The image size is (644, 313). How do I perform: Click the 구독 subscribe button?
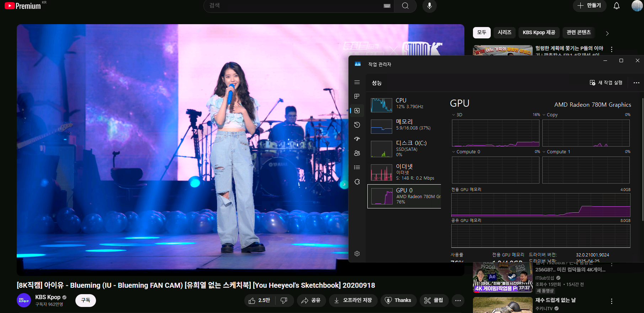[x=86, y=301]
